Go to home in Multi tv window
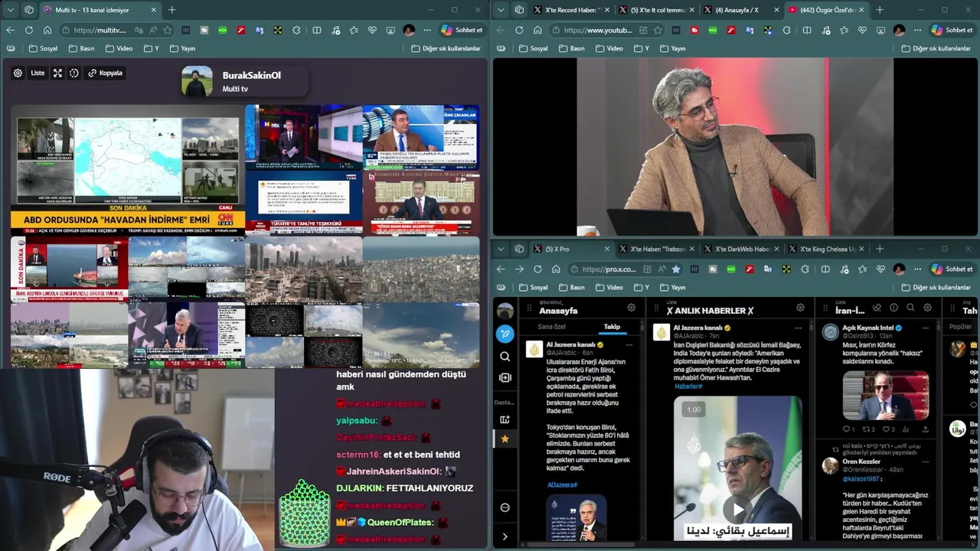Viewport: 980px width, 551px height. 47,30
